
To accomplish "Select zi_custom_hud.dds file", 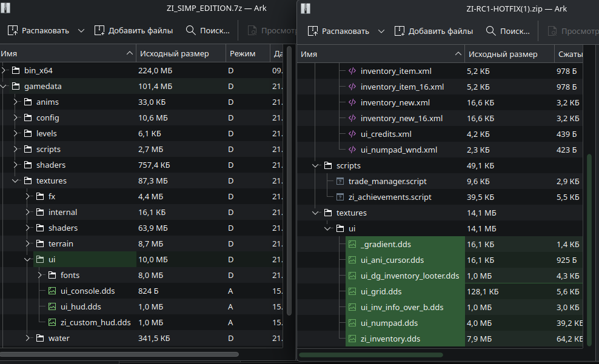I will coord(95,322).
